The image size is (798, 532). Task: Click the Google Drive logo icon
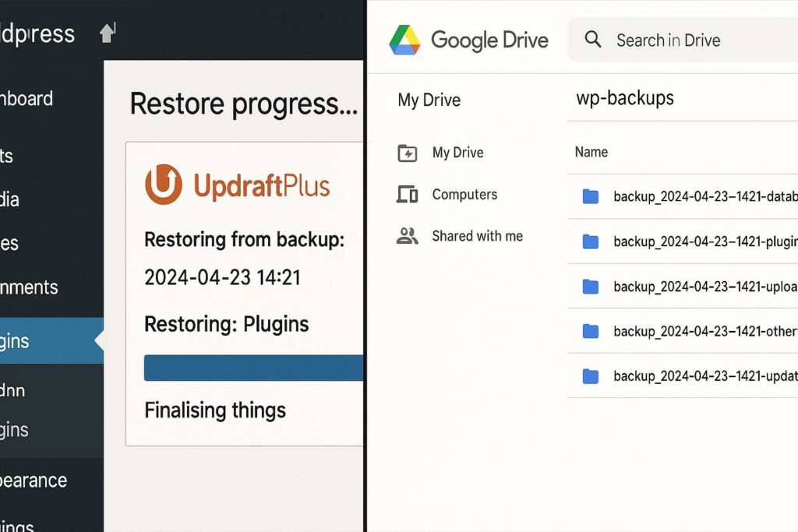pos(404,40)
